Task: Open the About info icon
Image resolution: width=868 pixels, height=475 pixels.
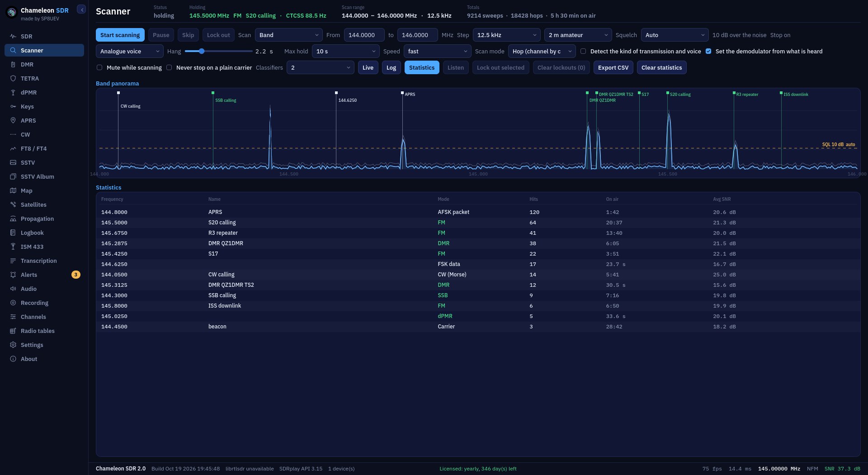Action: coord(13,359)
